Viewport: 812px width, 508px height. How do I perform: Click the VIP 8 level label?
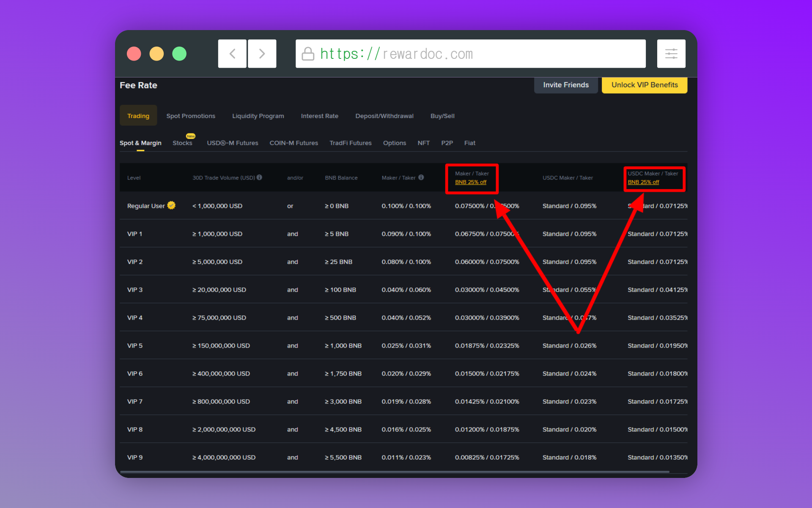tap(135, 429)
